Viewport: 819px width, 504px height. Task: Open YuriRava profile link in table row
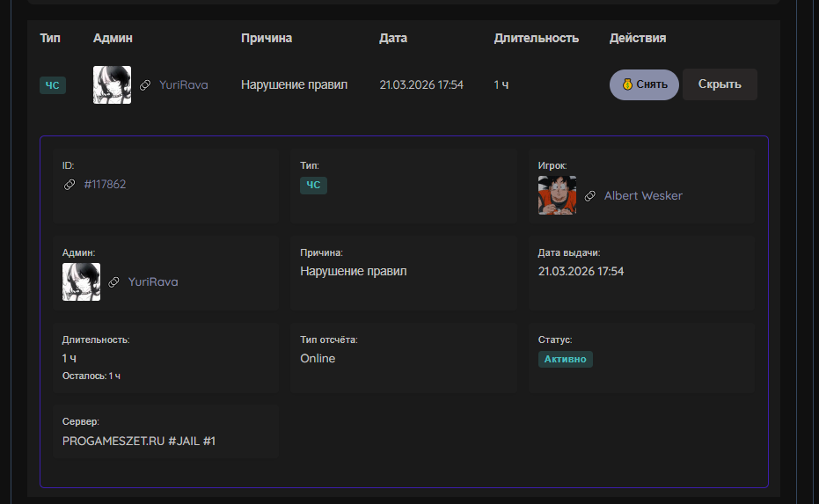pos(183,85)
